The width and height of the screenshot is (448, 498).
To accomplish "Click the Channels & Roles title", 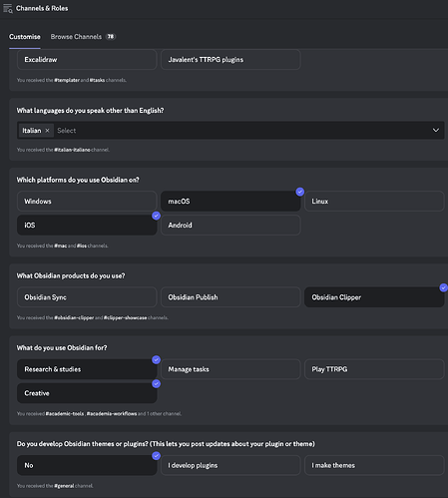I will [42, 8].
